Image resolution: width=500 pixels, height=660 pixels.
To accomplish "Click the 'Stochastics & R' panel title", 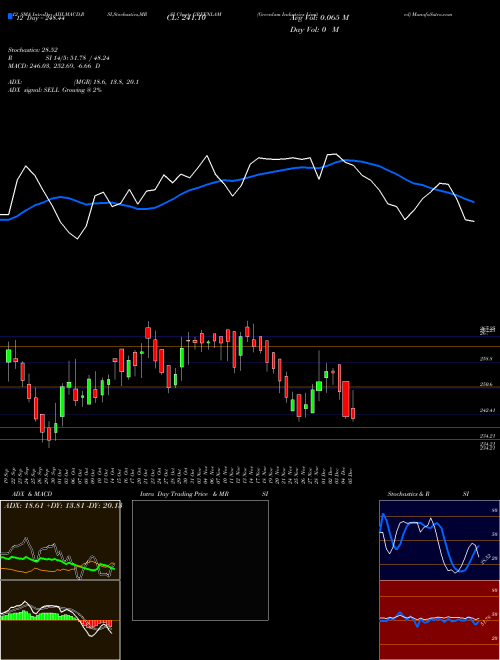I will coord(409,494).
